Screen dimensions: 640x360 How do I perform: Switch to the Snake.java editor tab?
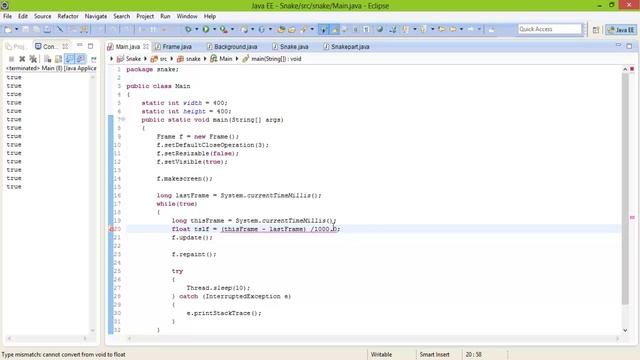coord(290,47)
